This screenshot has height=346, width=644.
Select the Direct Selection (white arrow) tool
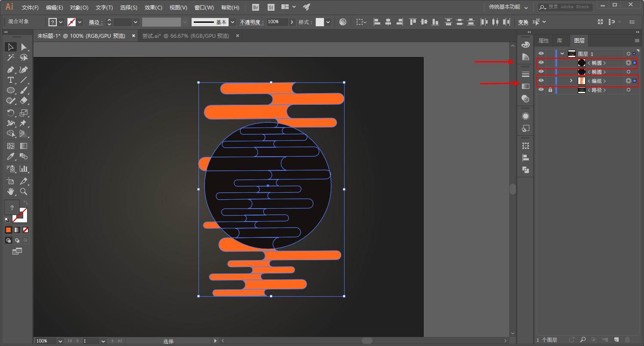click(x=24, y=47)
